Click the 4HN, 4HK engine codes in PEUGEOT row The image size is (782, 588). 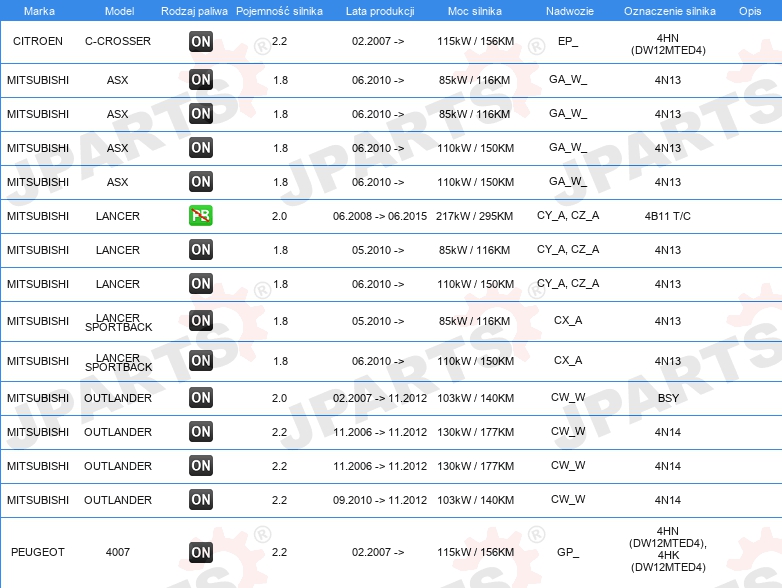tap(668, 549)
